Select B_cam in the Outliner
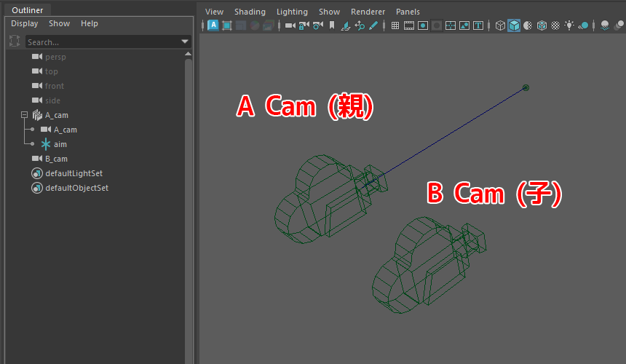 [x=56, y=159]
